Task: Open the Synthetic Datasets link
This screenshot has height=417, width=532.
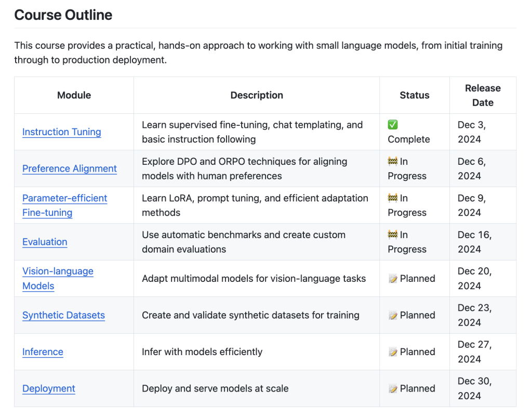Action: coord(63,315)
